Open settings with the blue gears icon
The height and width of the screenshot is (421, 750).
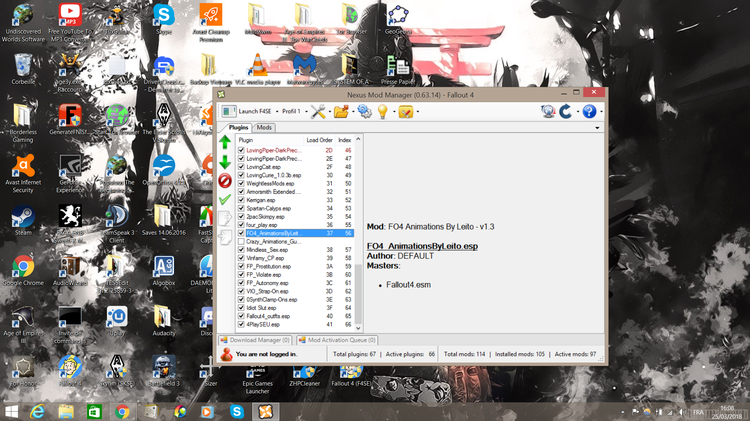click(364, 111)
